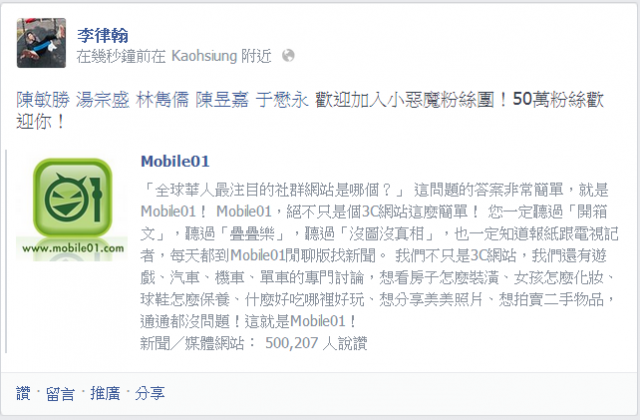
Task: Like the post with 讚
Action: 23,393
